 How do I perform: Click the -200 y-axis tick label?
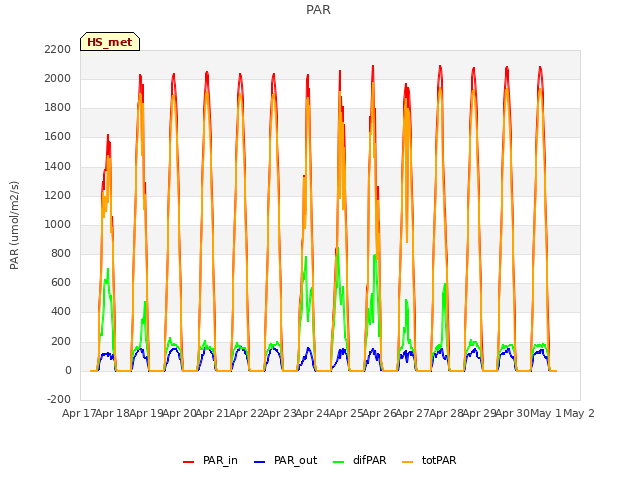[x=59, y=399]
